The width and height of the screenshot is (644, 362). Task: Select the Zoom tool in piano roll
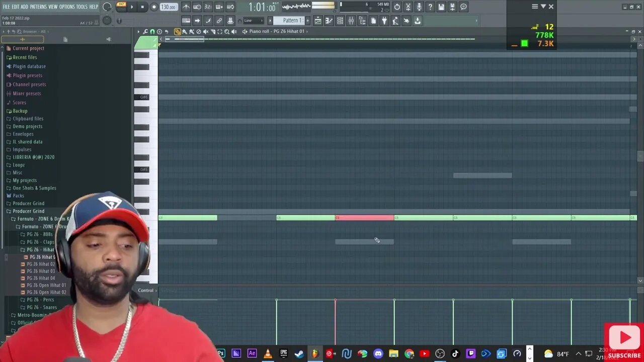pyautogui.click(x=227, y=31)
